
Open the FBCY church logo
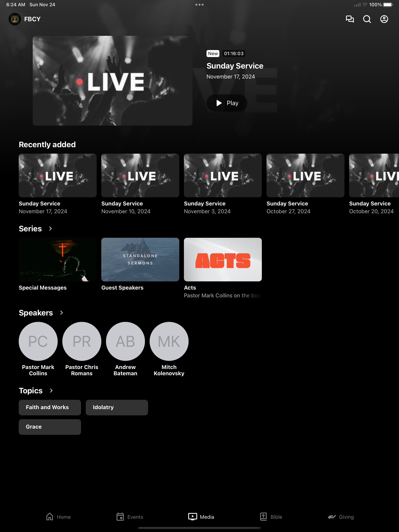coord(15,19)
